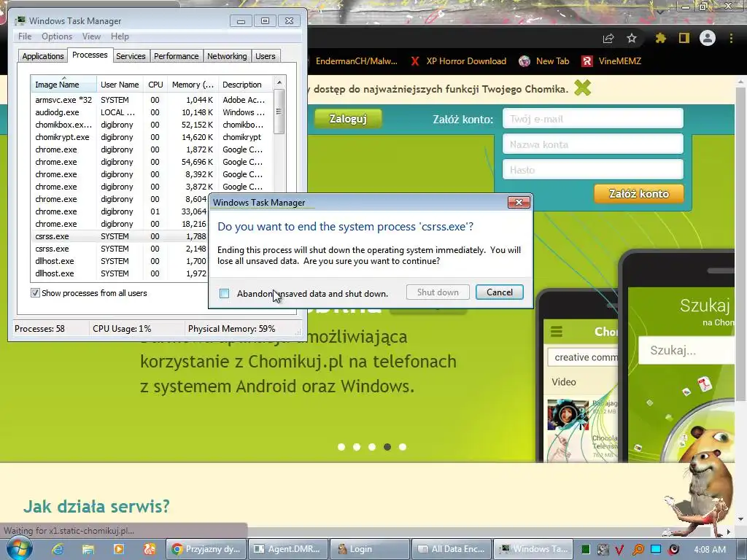Toggle Chrome side panel icon
Image resolution: width=747 pixels, height=560 pixels.
(684, 38)
